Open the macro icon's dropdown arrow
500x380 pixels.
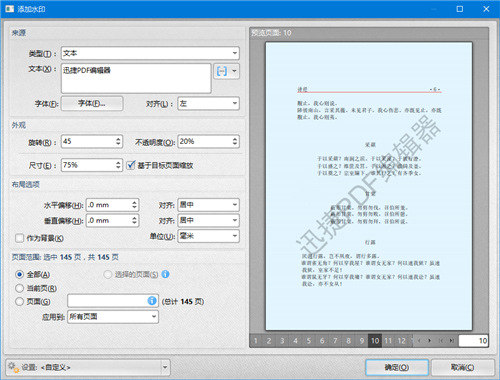234,71
